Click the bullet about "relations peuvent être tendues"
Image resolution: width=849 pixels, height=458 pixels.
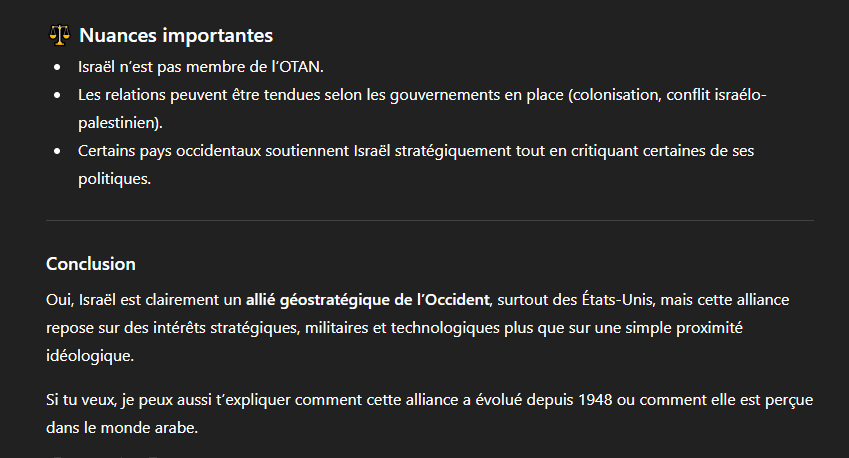tap(422, 95)
